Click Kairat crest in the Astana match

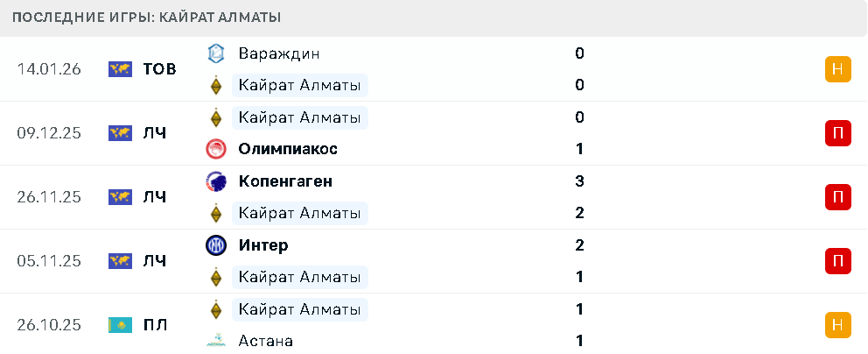coord(215,309)
